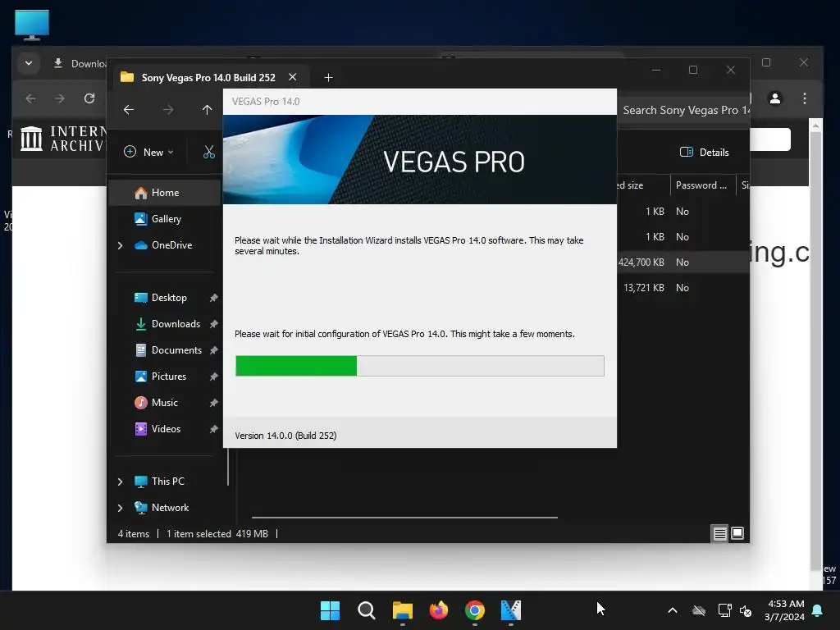This screenshot has height=630, width=840.
Task: Click the Back arrow in File Explorer
Action: pos(129,110)
